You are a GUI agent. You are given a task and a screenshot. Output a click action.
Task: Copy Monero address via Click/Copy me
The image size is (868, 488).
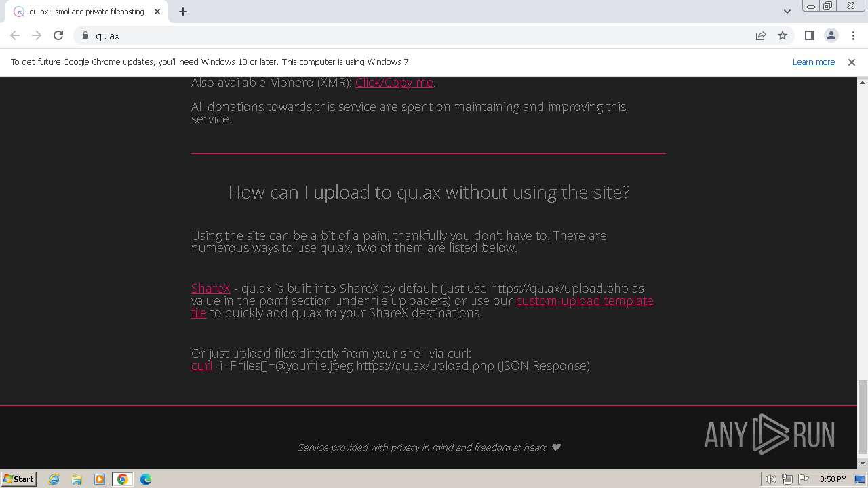pyautogui.click(x=394, y=82)
